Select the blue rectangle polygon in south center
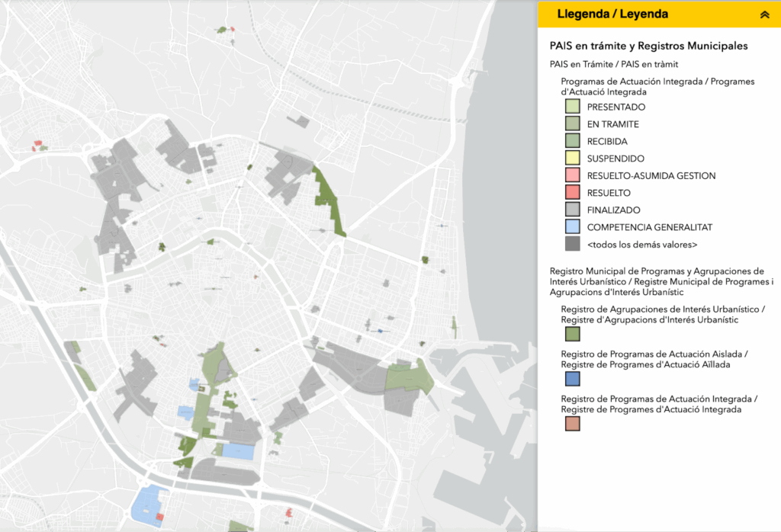781x532 pixels. (x=239, y=450)
